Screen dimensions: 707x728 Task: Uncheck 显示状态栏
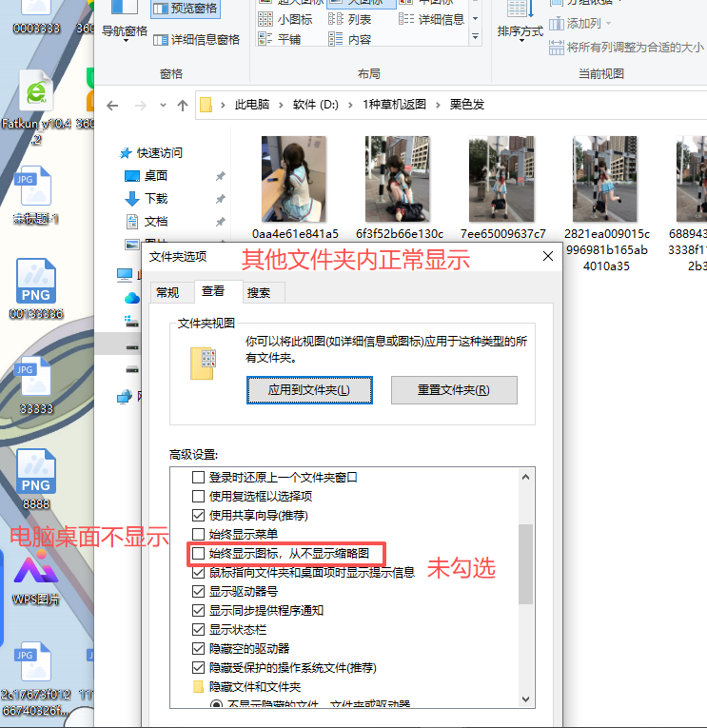pos(198,630)
